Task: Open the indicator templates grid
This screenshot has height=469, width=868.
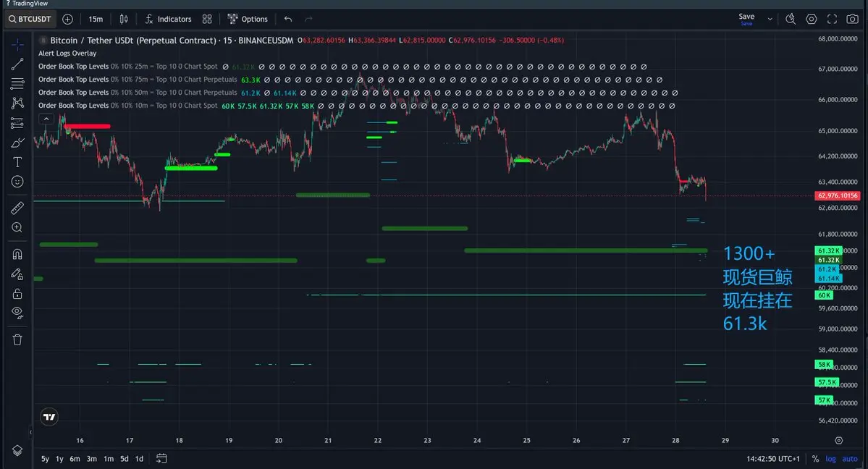Action: pos(207,19)
